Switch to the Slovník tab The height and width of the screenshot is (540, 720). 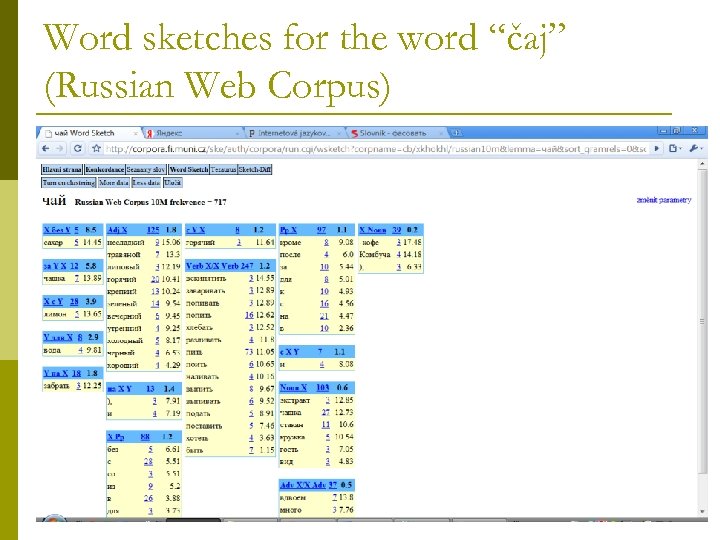click(393, 133)
